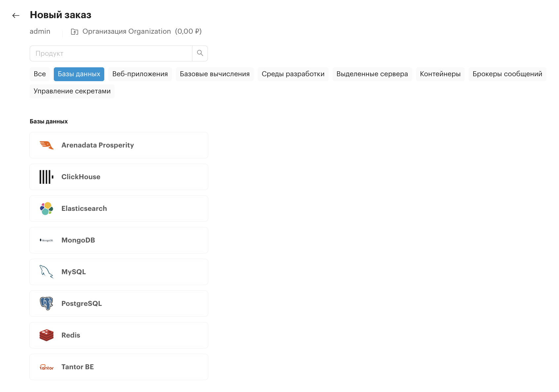Click the Elasticsearch colorful logo
This screenshot has height=392, width=559.
[x=47, y=209]
